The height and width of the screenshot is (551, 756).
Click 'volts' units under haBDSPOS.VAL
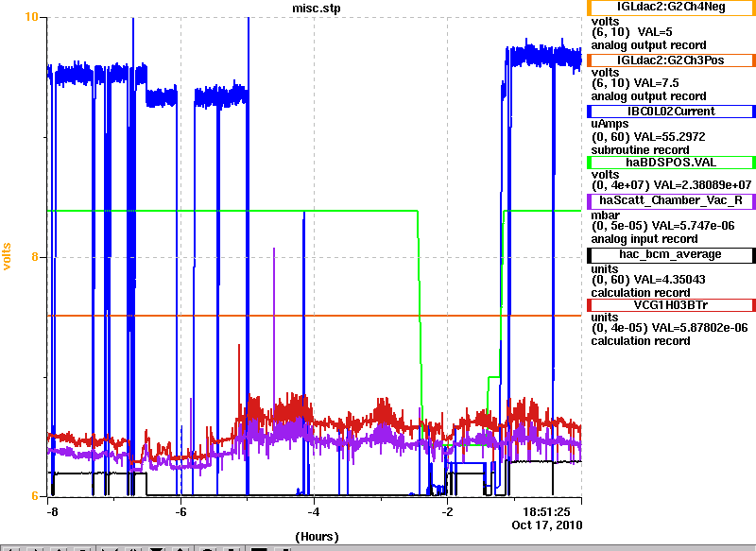click(605, 175)
